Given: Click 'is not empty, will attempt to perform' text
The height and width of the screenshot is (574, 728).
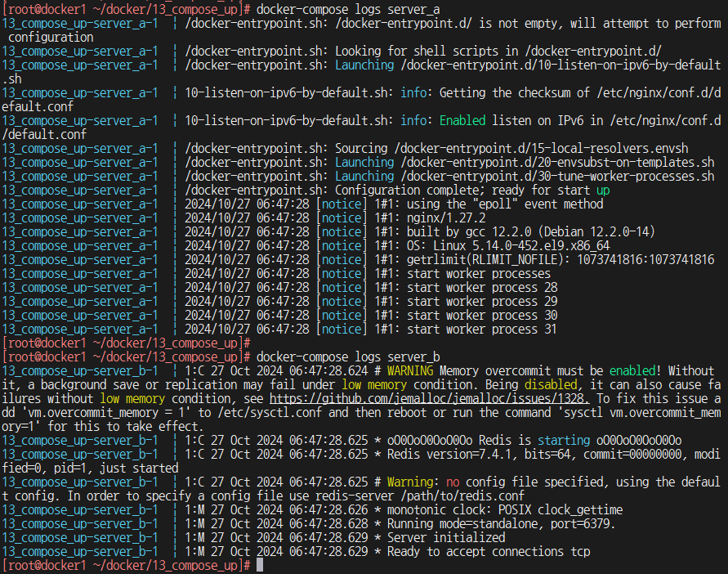Looking at the screenshot, I should 600,23.
